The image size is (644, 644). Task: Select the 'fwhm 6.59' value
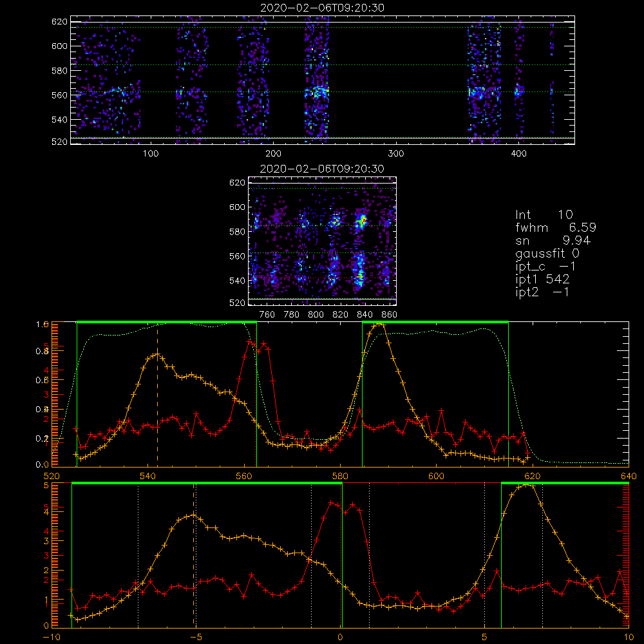coord(556,227)
